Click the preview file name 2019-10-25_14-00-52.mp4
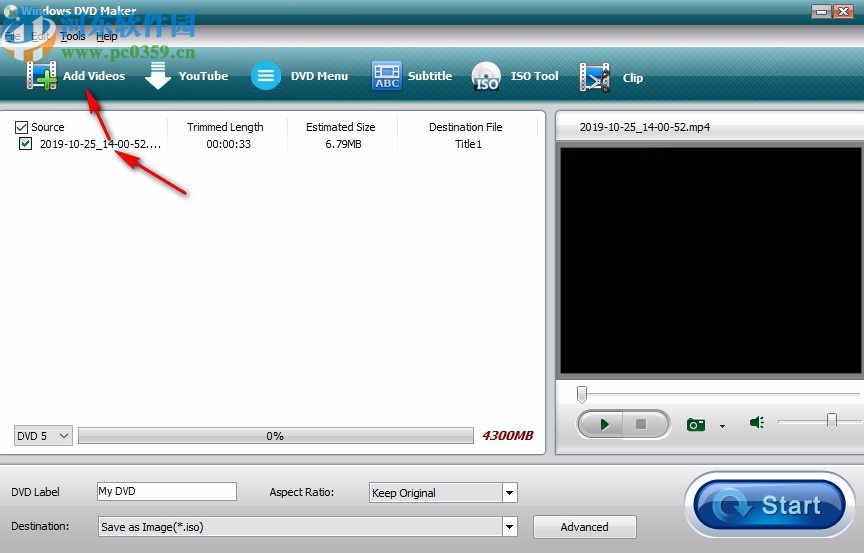The image size is (864, 553). [645, 127]
